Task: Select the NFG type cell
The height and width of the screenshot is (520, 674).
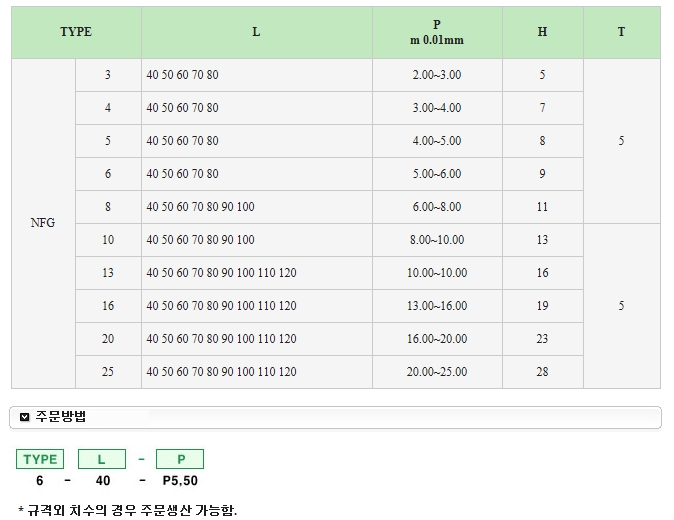Action: [43, 223]
